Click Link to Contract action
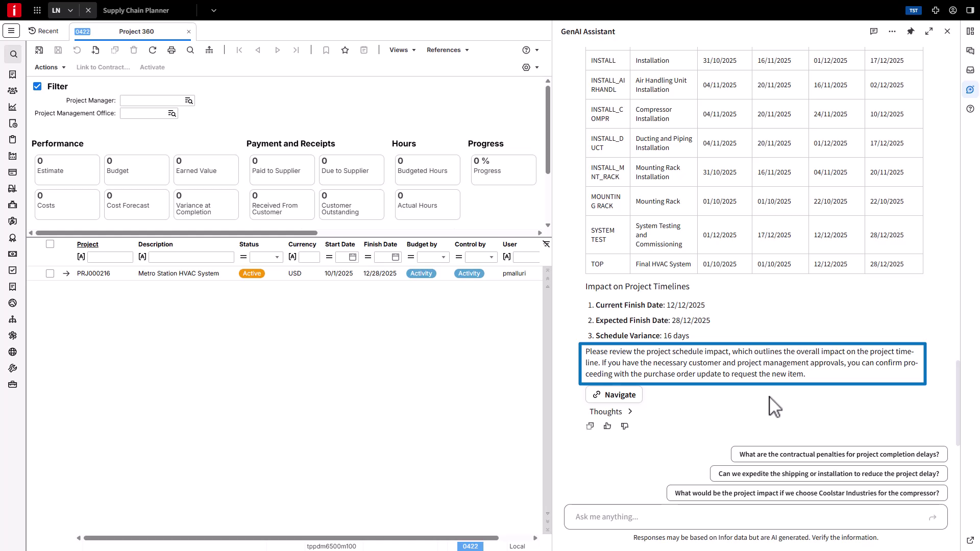The height and width of the screenshot is (551, 980). pos(103,67)
